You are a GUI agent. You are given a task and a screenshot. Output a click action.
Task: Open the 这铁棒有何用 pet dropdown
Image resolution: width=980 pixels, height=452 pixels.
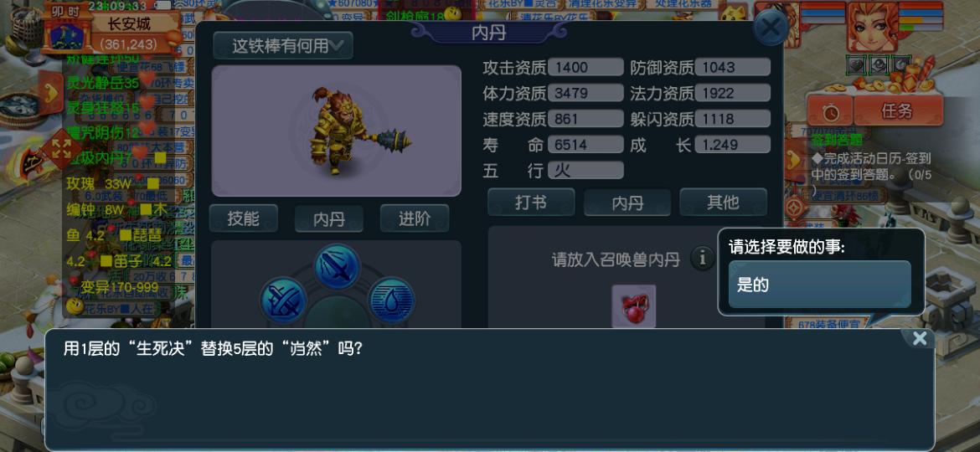pos(283,45)
